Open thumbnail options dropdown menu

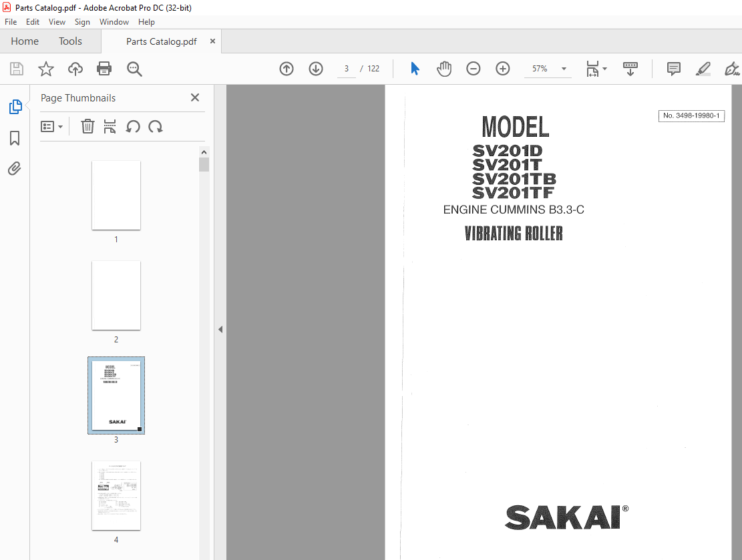pos(51,126)
